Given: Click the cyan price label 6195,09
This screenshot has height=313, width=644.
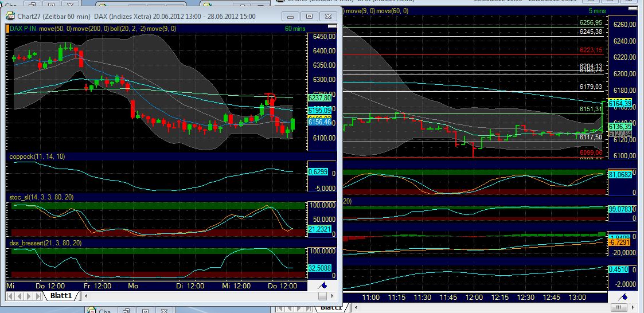Looking at the screenshot, I should (x=319, y=110).
